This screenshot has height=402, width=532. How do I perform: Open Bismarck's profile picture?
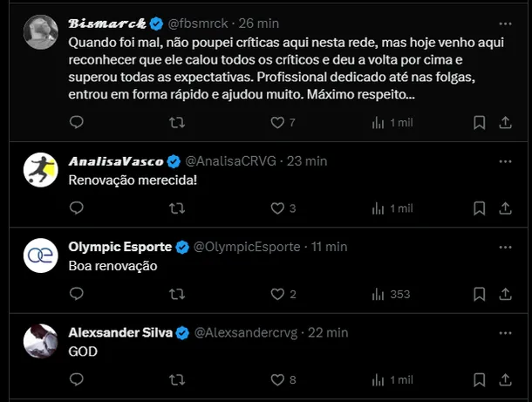[40, 32]
